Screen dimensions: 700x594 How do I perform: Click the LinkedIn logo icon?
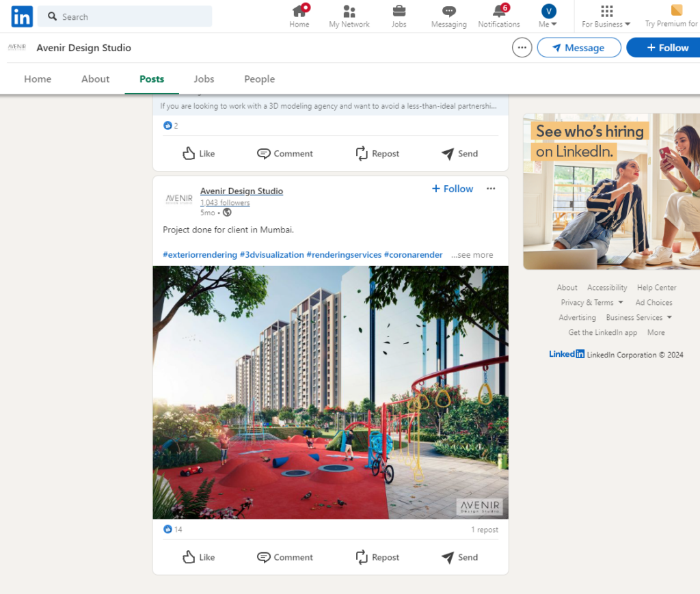tap(22, 16)
